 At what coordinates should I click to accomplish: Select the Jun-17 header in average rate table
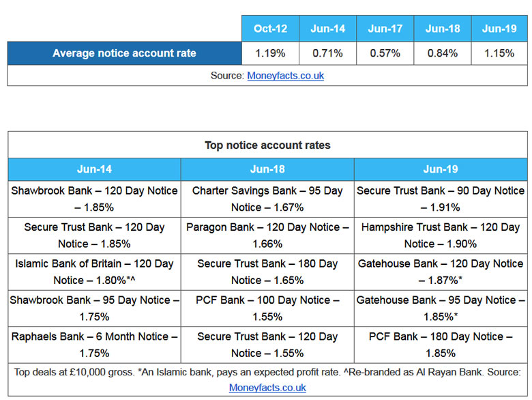(385, 29)
